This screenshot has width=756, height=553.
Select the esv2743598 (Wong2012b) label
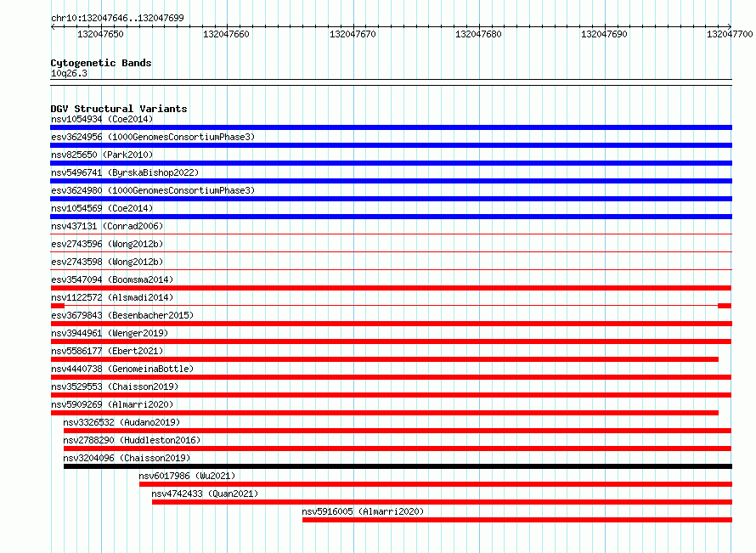tap(107, 262)
